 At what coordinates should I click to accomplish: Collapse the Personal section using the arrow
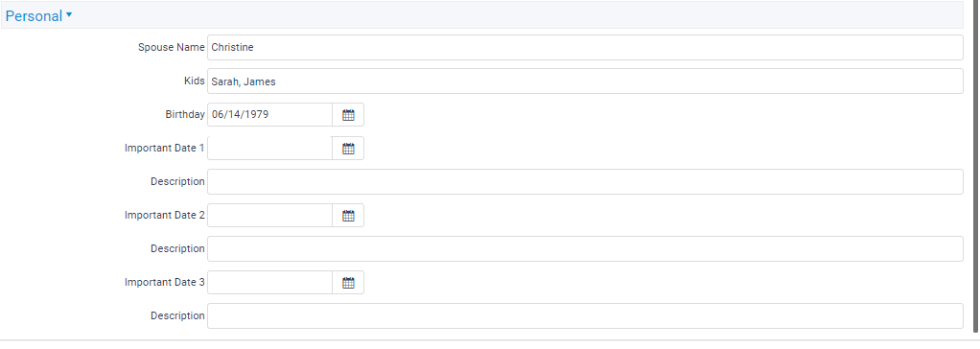(69, 15)
